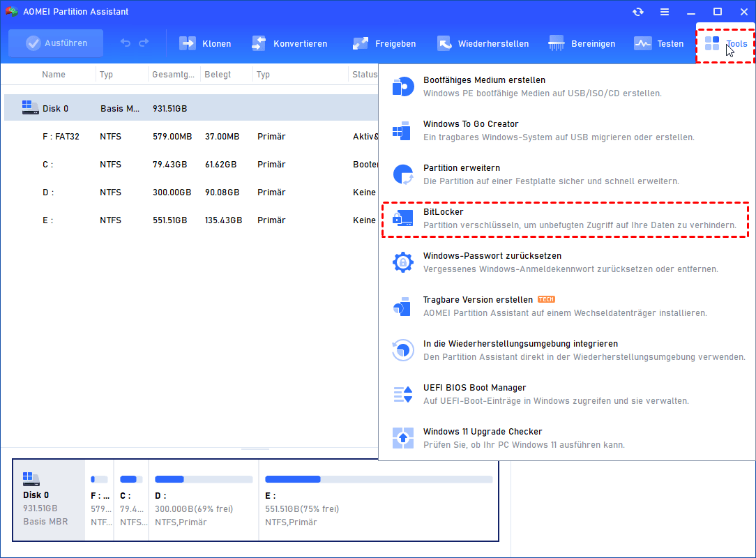Choose Tragbare Version erstellen entry
The width and height of the screenshot is (756, 558).
[x=566, y=306]
